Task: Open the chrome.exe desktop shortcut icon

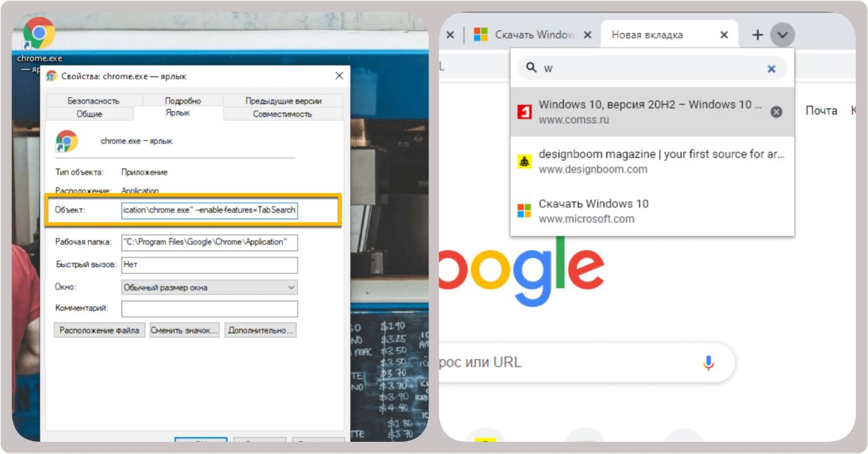Action: click(39, 34)
